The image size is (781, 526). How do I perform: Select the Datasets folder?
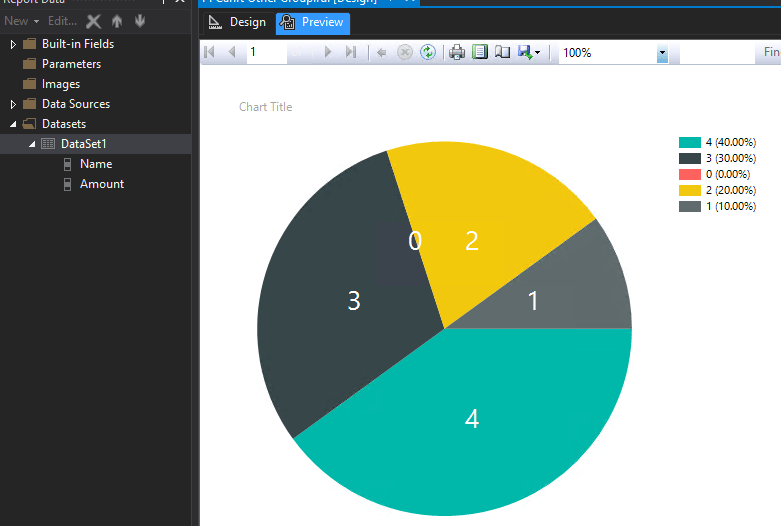(64, 124)
